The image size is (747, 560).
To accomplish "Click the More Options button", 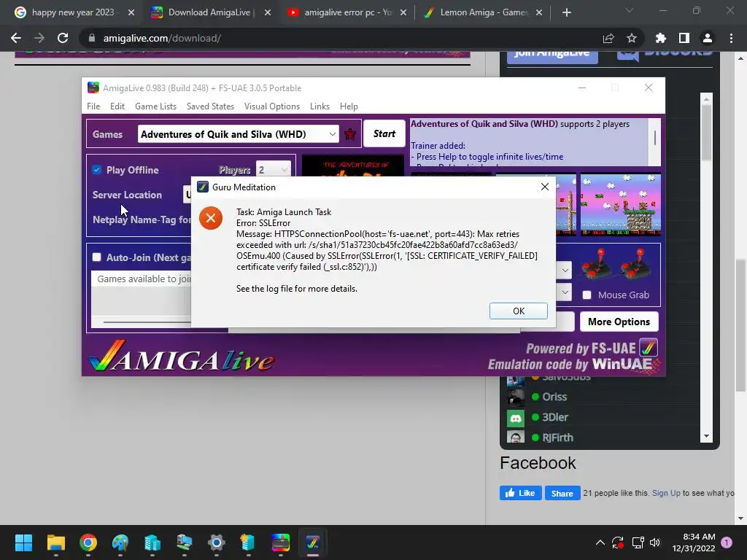I will tap(619, 322).
